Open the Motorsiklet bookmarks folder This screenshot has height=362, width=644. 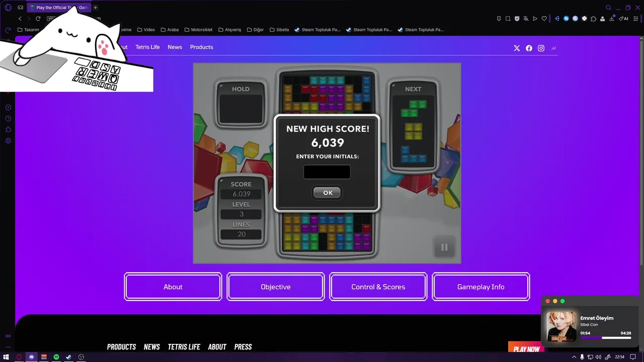pos(198,30)
